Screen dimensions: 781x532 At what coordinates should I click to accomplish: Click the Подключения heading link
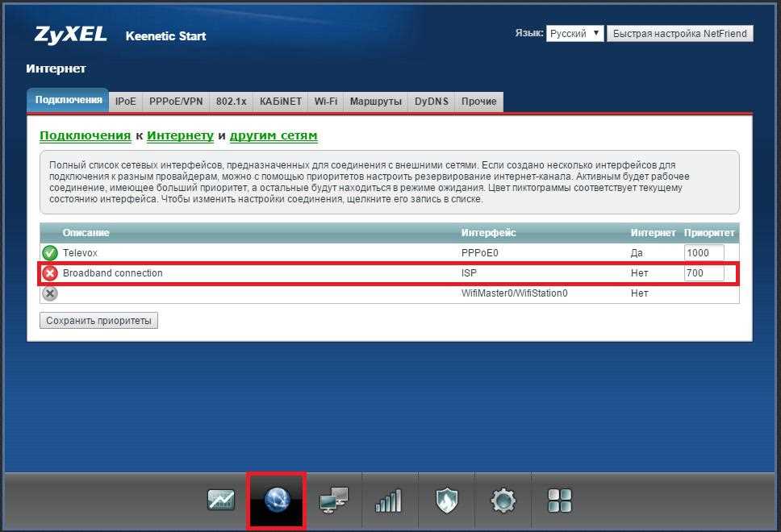pyautogui.click(x=86, y=135)
